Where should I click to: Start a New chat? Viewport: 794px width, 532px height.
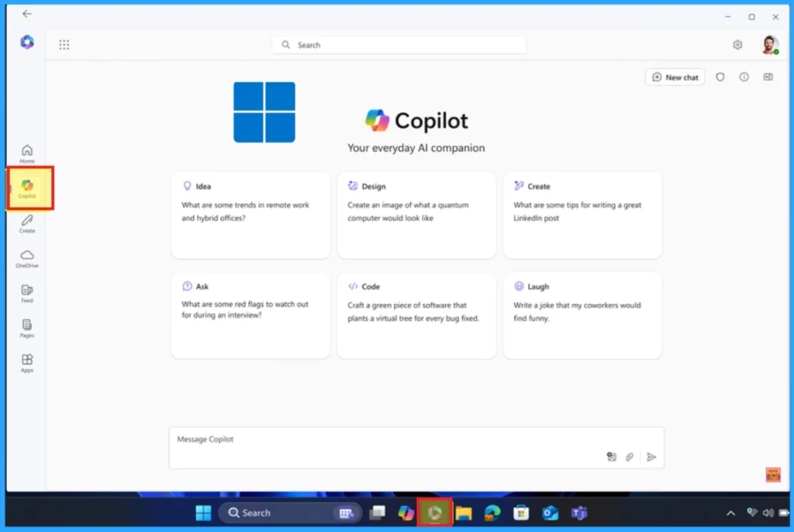click(x=675, y=77)
